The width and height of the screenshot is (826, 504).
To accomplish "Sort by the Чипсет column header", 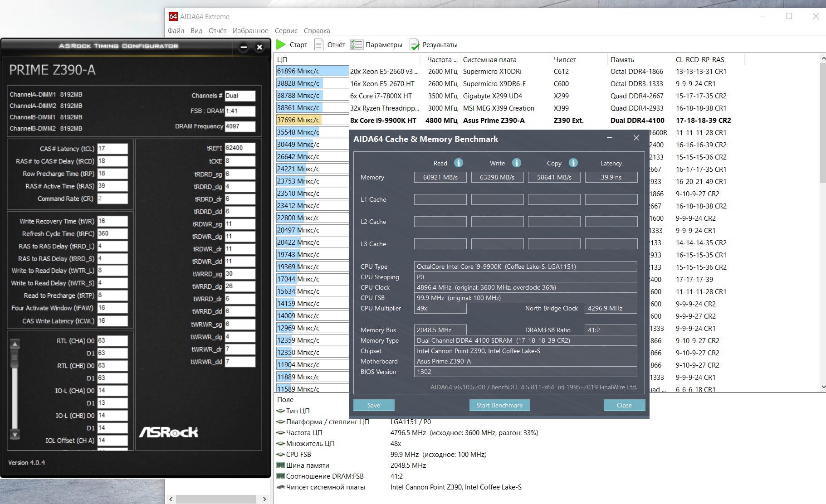I will click(579, 60).
